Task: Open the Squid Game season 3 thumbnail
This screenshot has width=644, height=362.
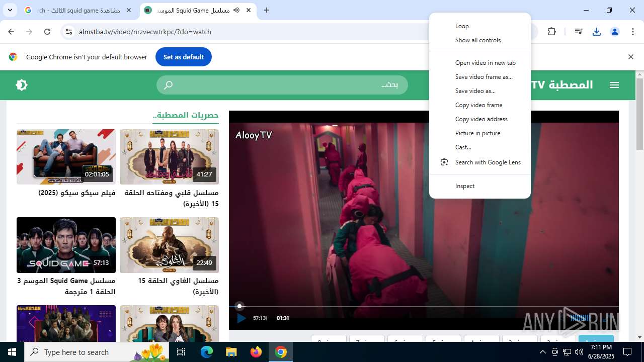Action: tap(66, 245)
